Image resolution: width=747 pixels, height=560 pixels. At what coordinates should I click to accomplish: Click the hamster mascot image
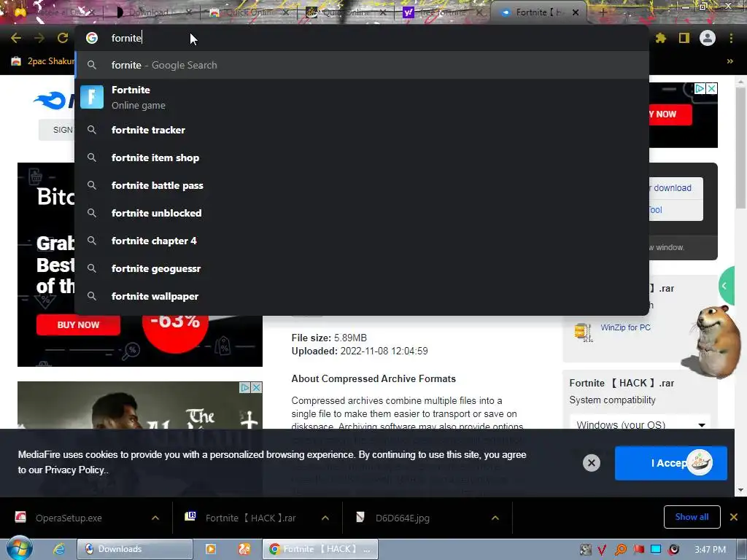coord(713,341)
